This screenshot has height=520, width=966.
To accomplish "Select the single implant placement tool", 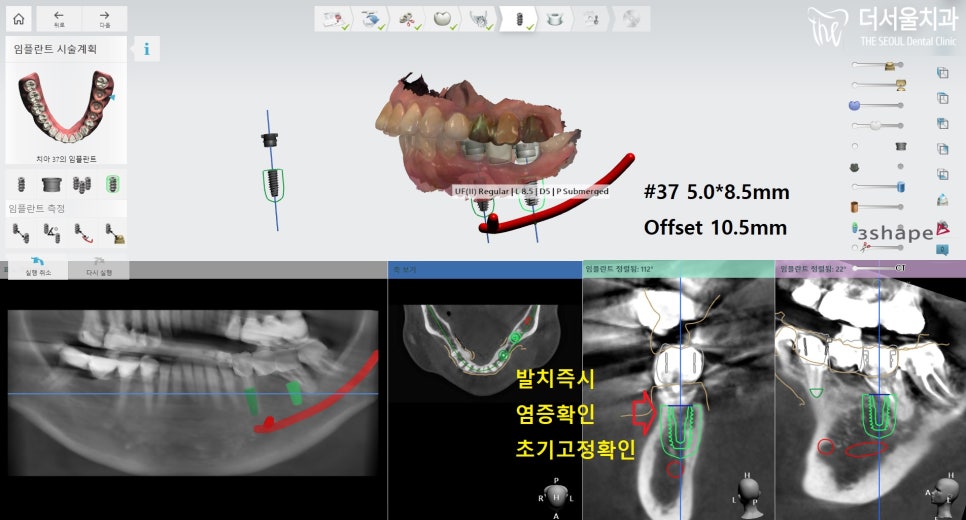I will click(18, 184).
